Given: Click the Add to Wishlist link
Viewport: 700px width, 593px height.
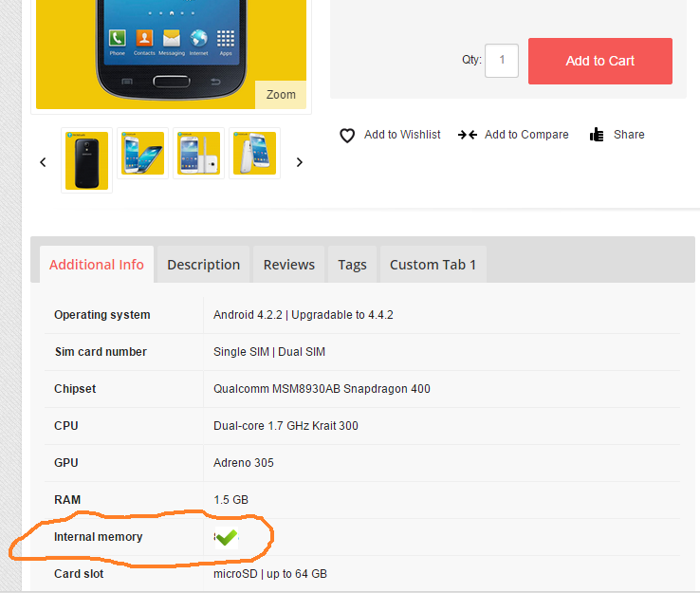Looking at the screenshot, I should click(402, 135).
